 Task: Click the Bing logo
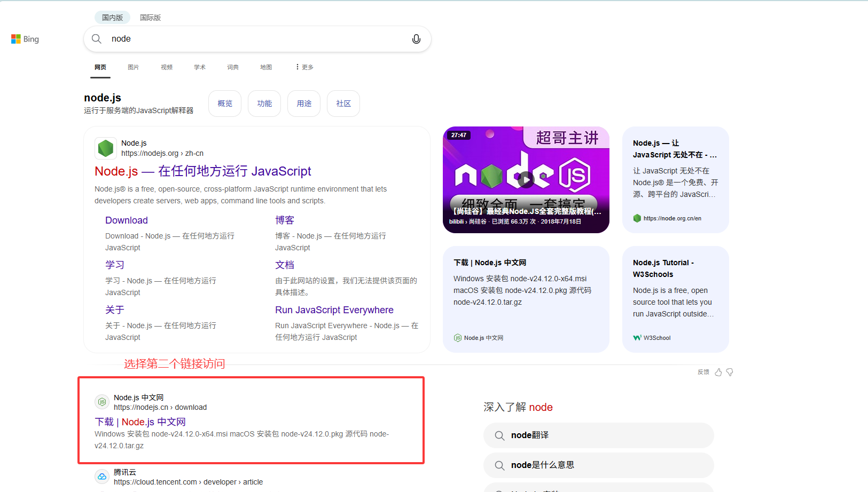[25, 39]
